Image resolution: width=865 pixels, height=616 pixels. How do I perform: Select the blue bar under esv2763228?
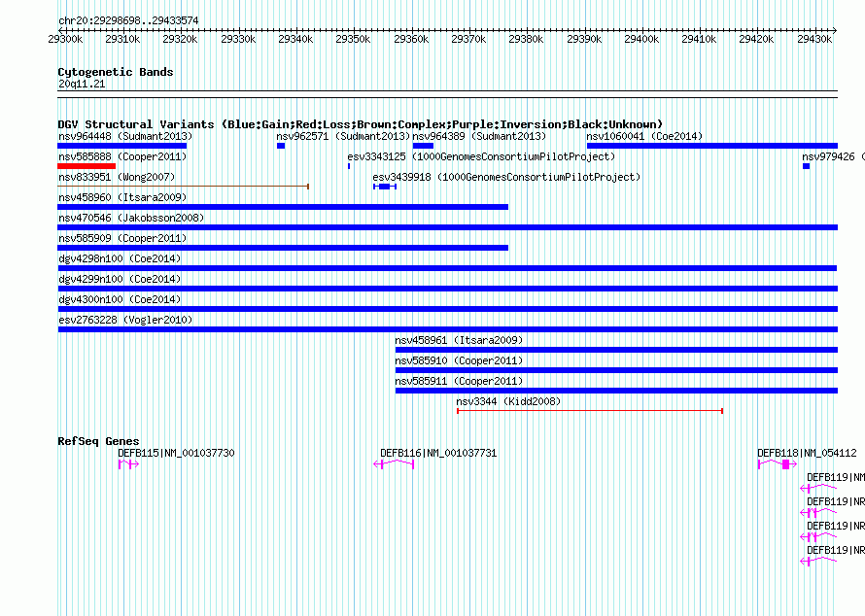(x=447, y=329)
